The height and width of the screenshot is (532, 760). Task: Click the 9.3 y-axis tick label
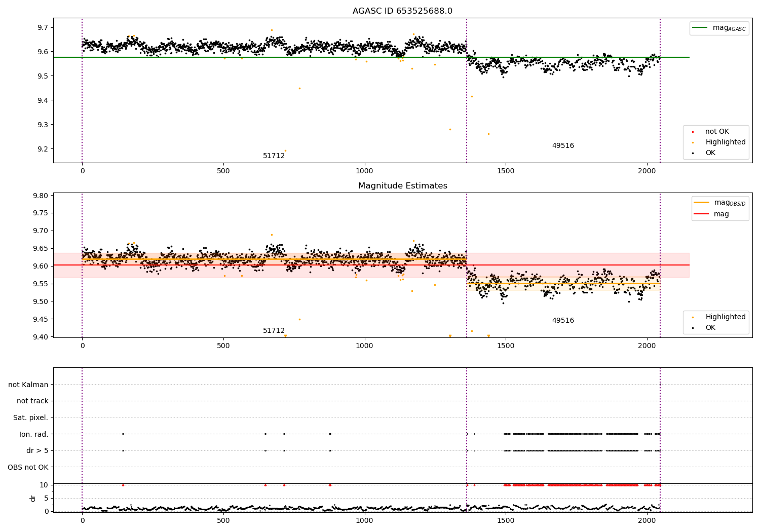point(43,125)
